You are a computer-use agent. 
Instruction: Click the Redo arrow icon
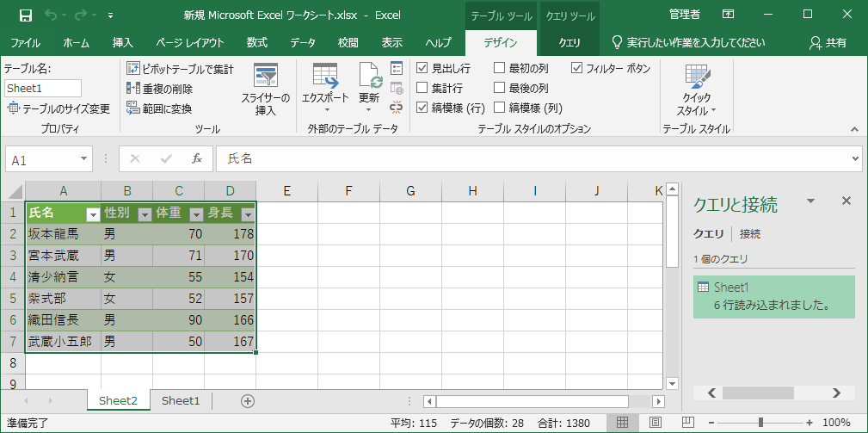[x=80, y=15]
